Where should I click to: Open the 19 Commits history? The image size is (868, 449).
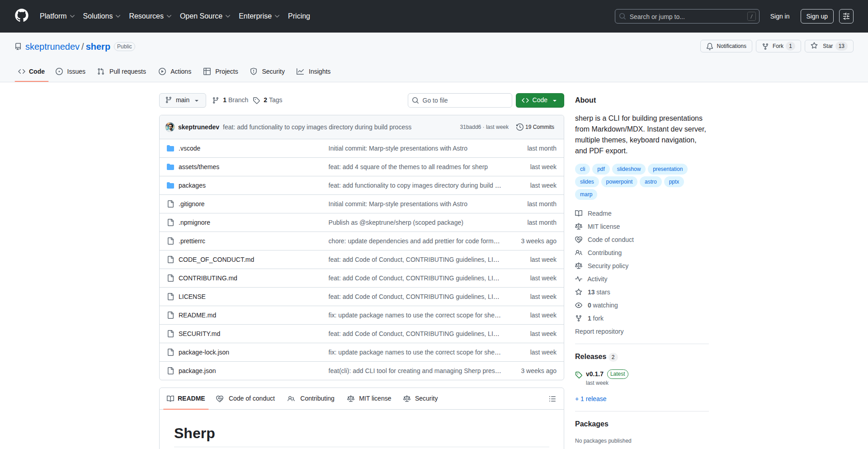(x=535, y=127)
